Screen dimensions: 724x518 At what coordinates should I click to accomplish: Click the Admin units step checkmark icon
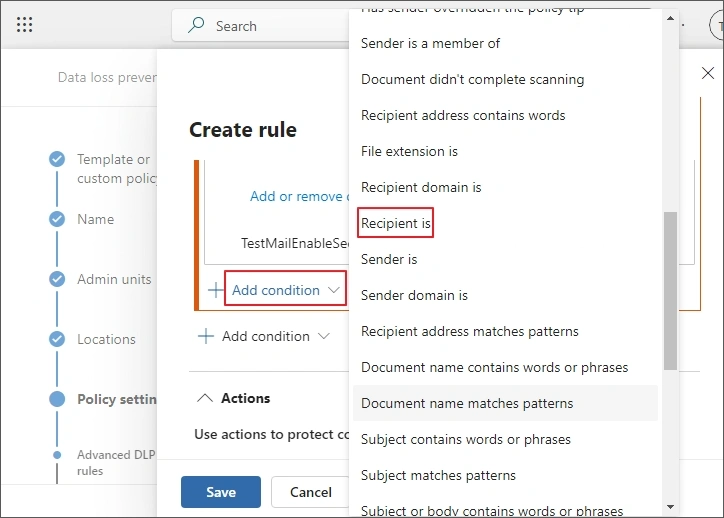coord(57,279)
